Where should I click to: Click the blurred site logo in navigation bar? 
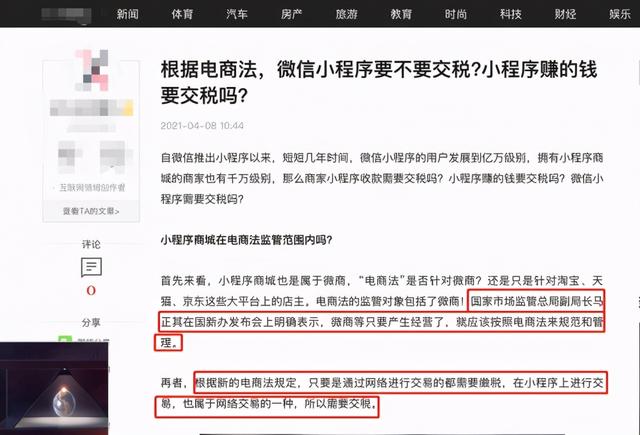point(66,15)
